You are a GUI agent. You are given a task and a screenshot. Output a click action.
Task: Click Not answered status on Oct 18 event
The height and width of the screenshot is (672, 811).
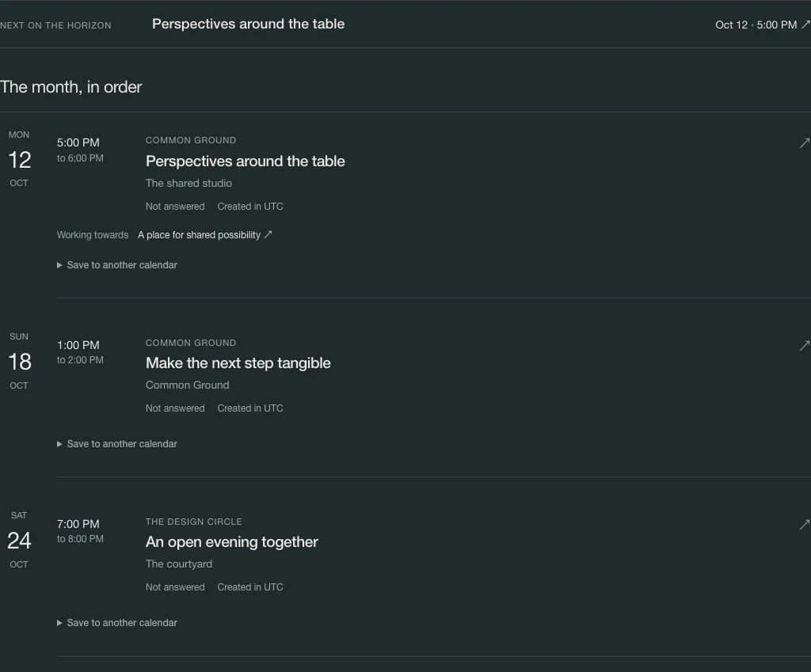[x=175, y=408]
